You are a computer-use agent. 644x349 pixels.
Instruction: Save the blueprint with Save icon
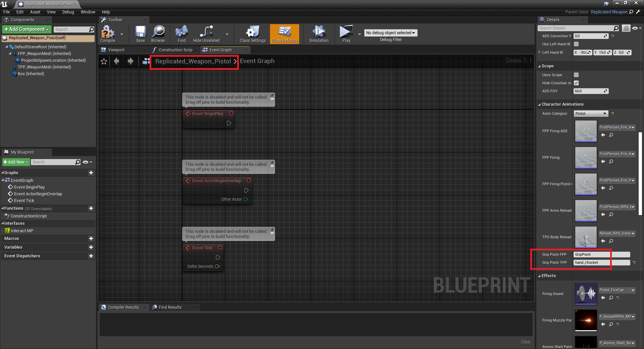141,34
